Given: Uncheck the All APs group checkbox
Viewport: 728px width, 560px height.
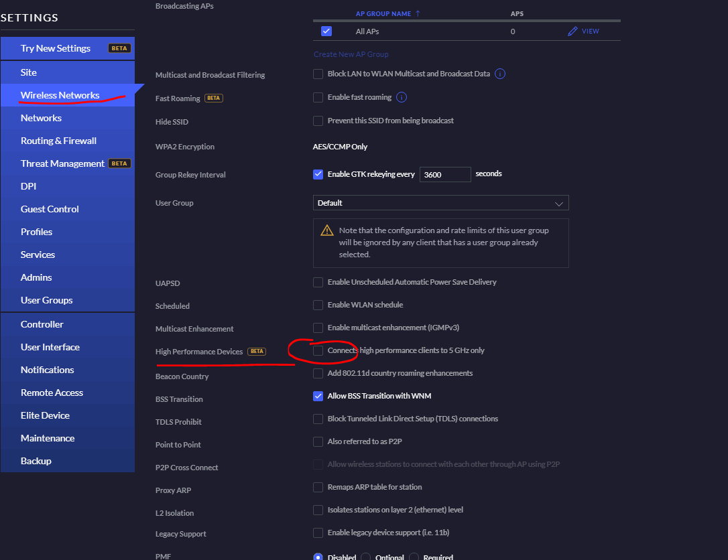Looking at the screenshot, I should coord(326,31).
